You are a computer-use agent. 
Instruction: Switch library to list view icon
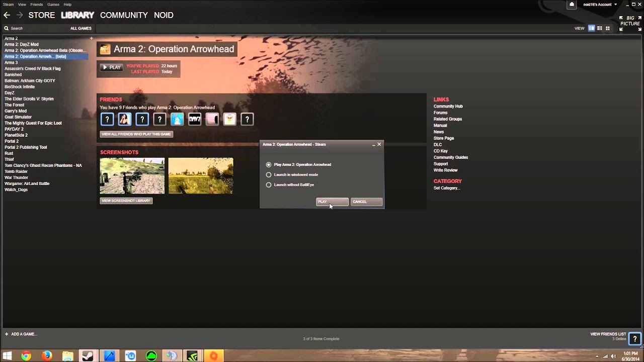600,29
